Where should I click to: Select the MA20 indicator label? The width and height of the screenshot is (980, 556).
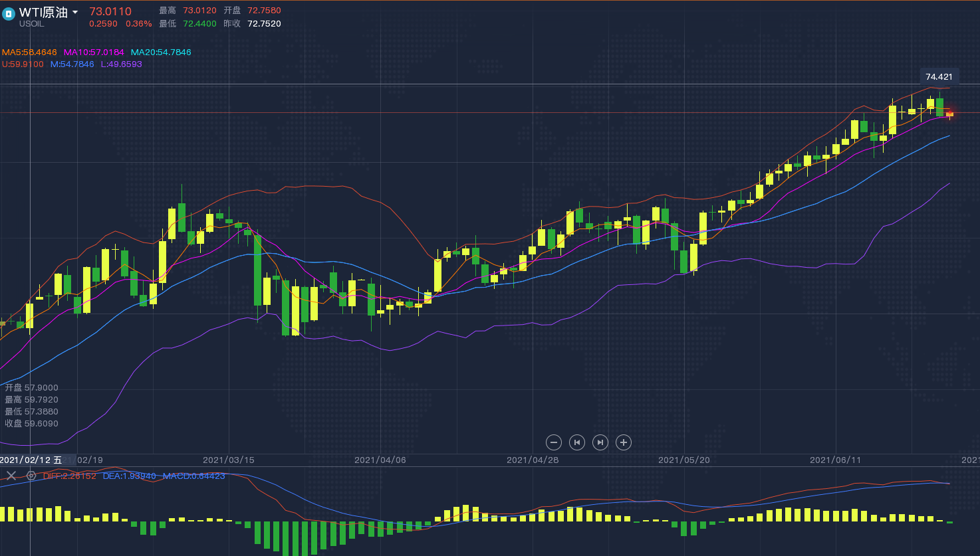tap(161, 52)
